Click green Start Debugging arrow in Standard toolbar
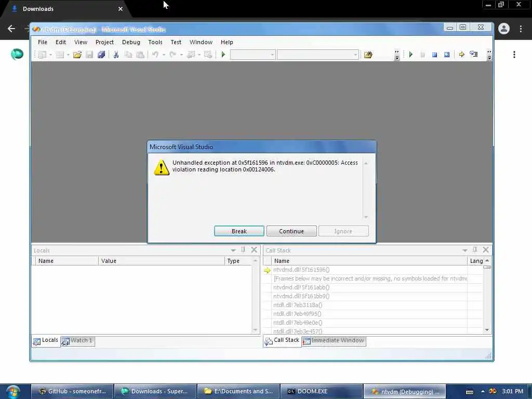Screen dimensions: 532x399 click(223, 55)
